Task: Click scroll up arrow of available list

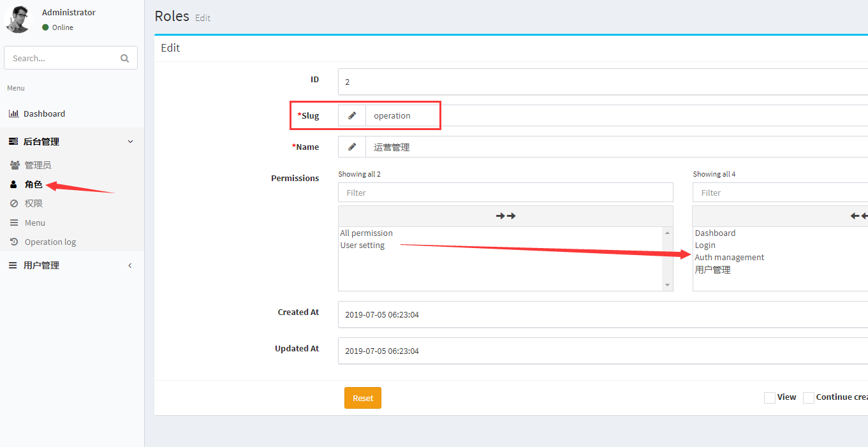Action: pyautogui.click(x=668, y=232)
